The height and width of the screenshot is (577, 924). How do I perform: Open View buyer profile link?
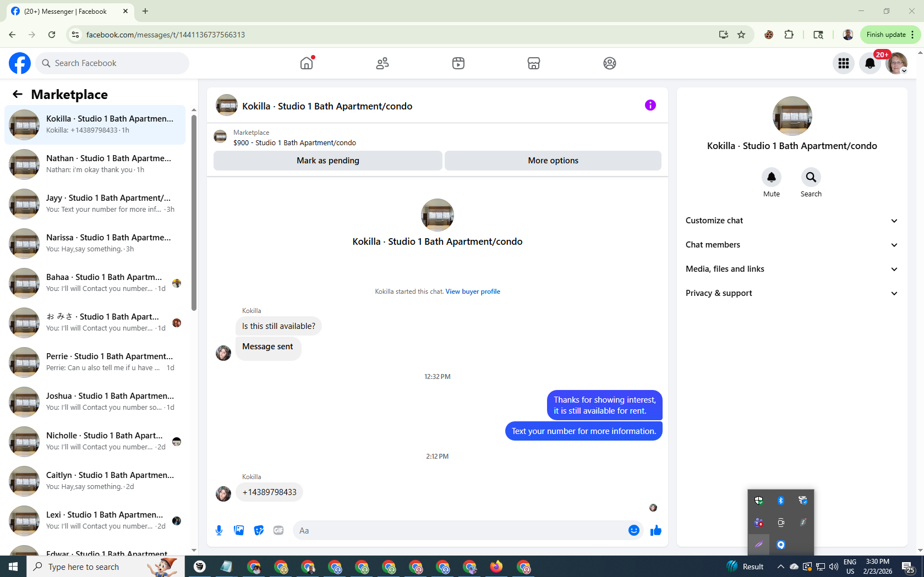[x=473, y=292]
